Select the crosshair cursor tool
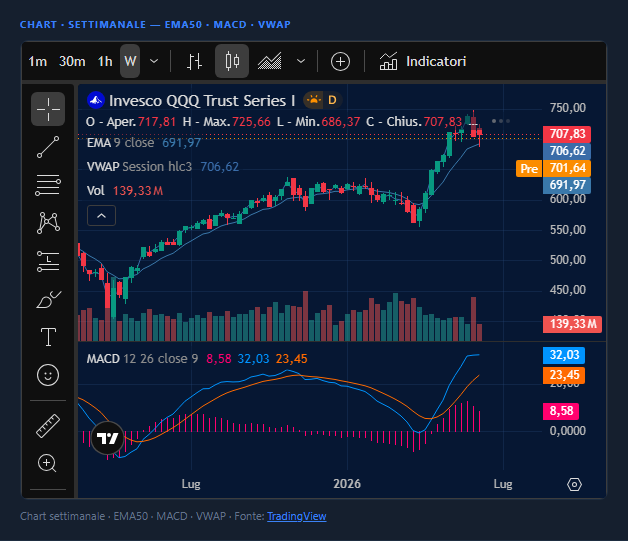The width and height of the screenshot is (628, 541). click(x=48, y=109)
